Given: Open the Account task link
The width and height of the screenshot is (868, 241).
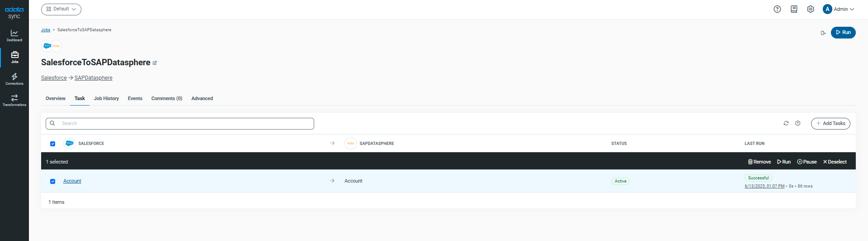Looking at the screenshot, I should pos(72,181).
